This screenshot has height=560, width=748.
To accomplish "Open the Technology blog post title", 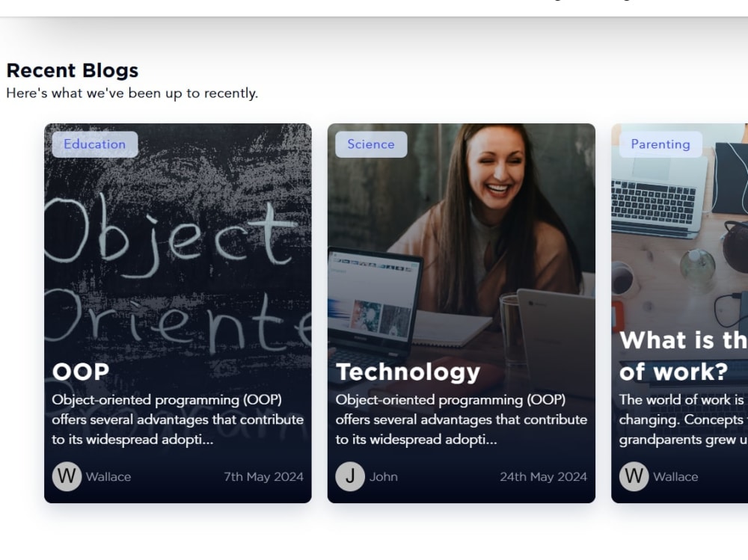I will (408, 372).
